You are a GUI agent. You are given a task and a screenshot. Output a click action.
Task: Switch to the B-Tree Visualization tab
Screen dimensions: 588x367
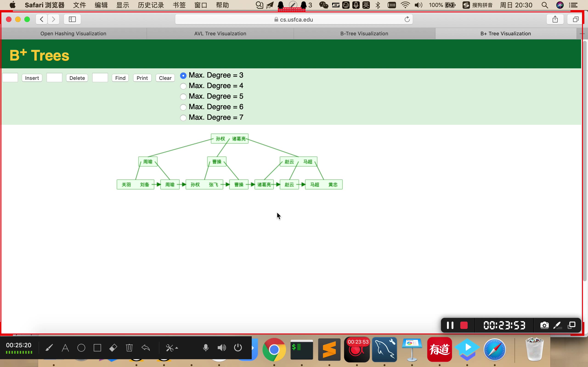pyautogui.click(x=364, y=33)
